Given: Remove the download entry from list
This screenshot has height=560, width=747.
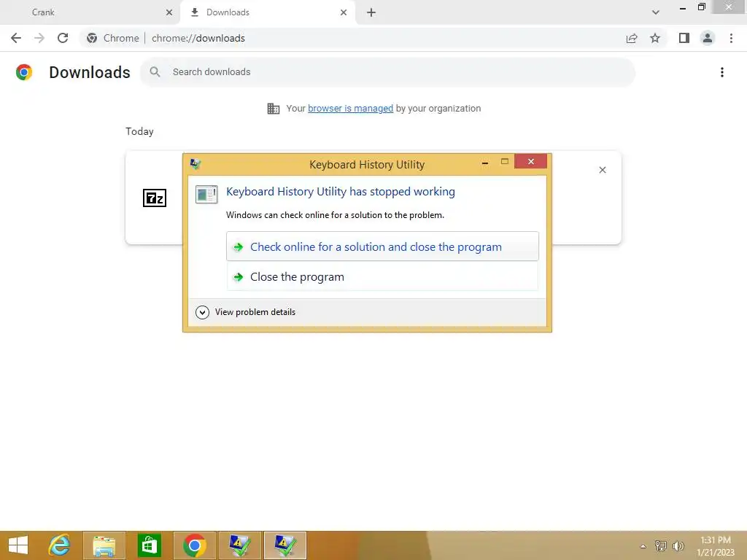Looking at the screenshot, I should [x=602, y=170].
